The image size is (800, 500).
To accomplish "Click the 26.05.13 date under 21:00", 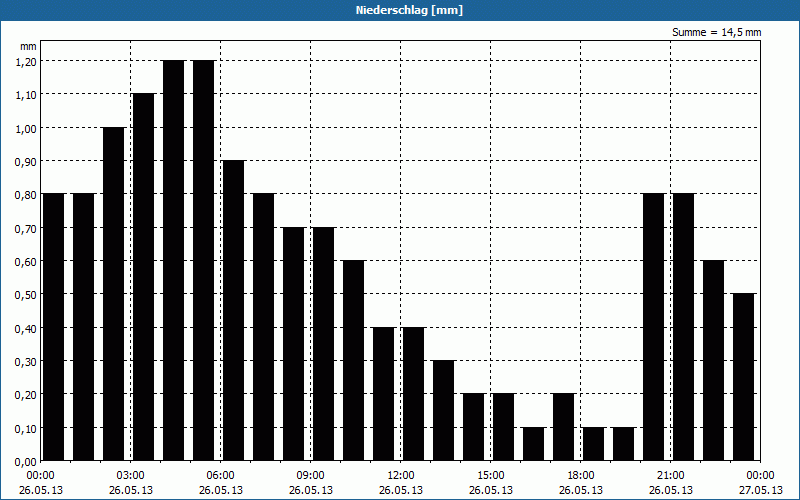I will tap(670, 490).
